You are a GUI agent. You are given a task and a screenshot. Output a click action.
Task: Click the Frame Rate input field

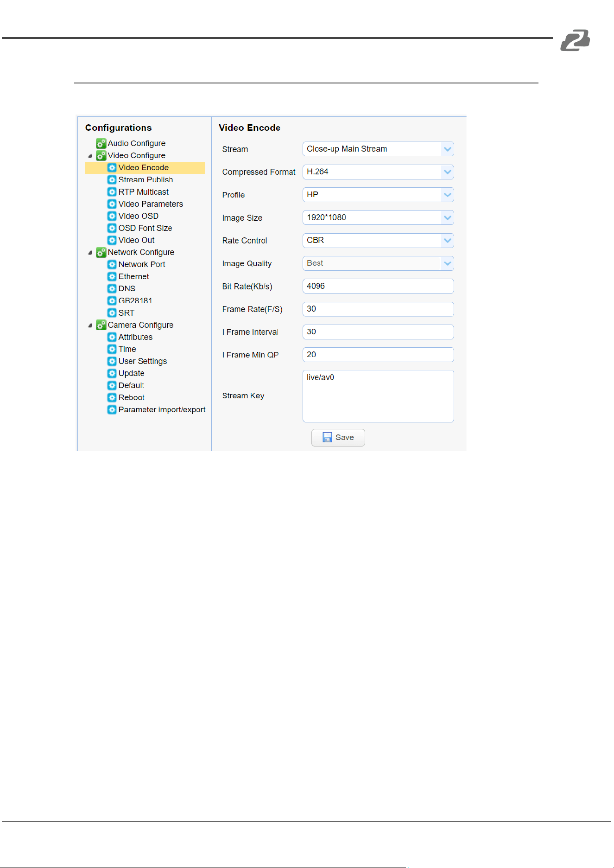tap(378, 309)
